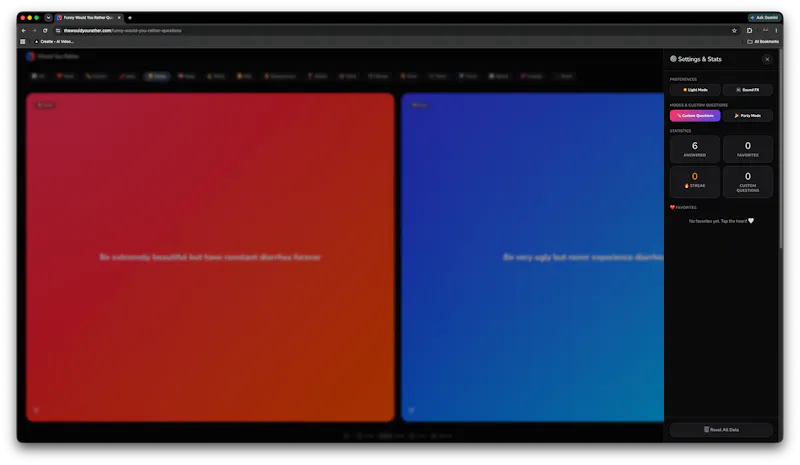This screenshot has width=800, height=465.
Task: Toggle Light Mode in Preferences
Action: (695, 90)
